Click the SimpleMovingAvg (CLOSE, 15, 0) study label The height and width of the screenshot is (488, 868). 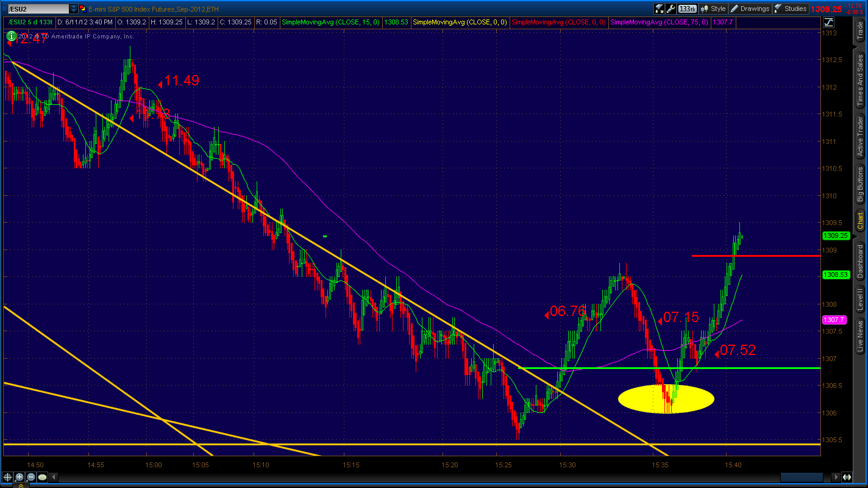(331, 22)
